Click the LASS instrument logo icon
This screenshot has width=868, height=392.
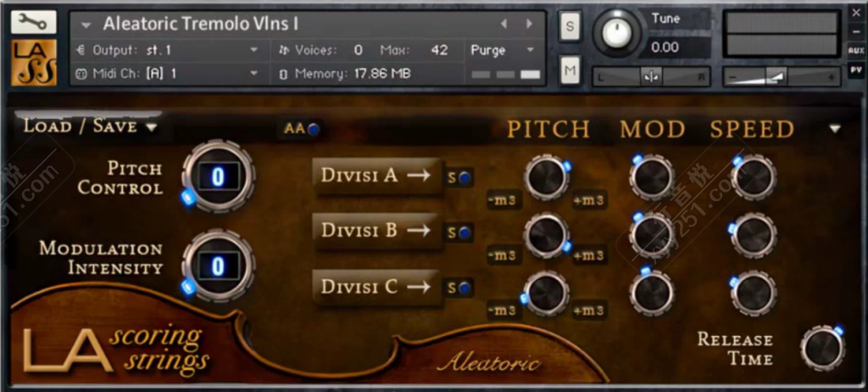(34, 62)
